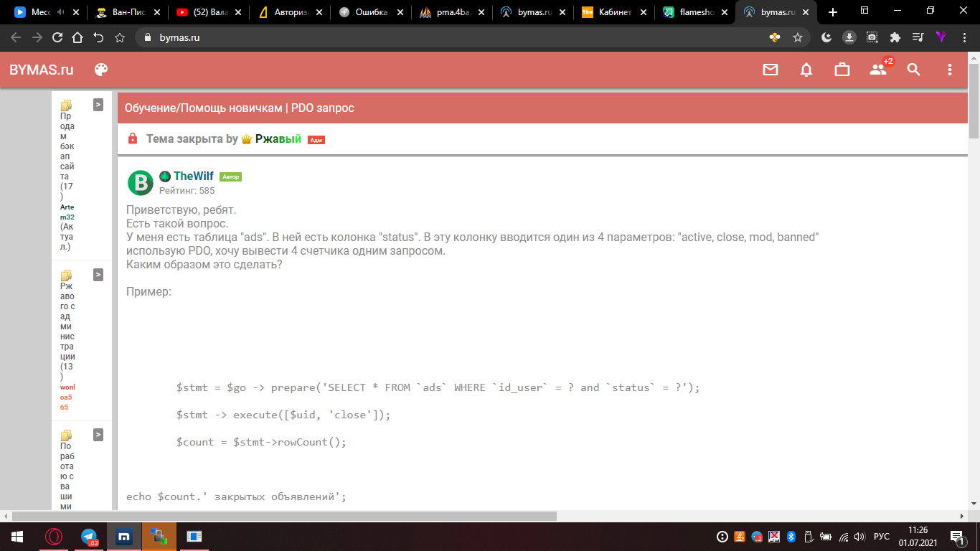
Task: Switch to the Ошибка tab
Action: point(372,12)
